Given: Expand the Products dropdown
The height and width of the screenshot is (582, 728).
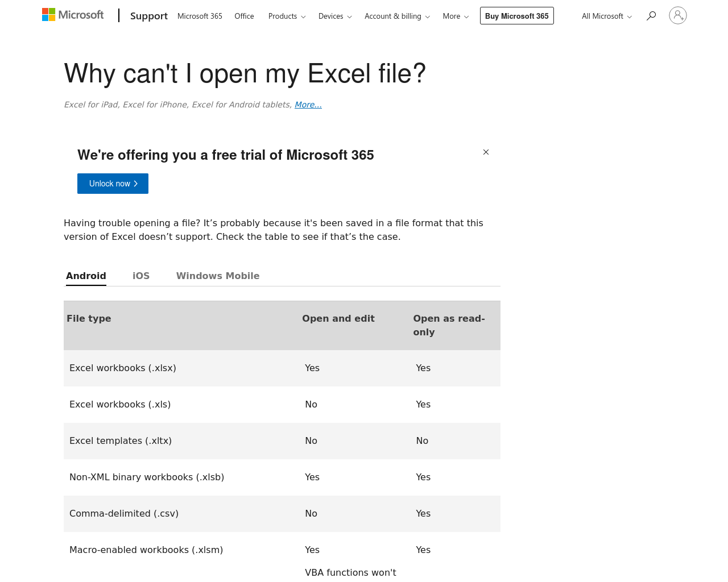Looking at the screenshot, I should pos(287,16).
